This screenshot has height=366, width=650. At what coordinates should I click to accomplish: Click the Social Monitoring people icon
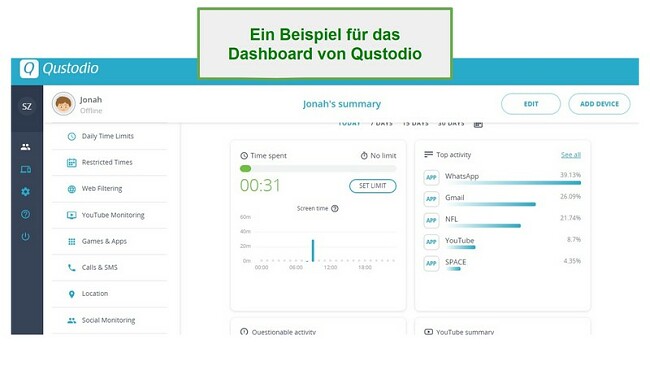(72, 320)
